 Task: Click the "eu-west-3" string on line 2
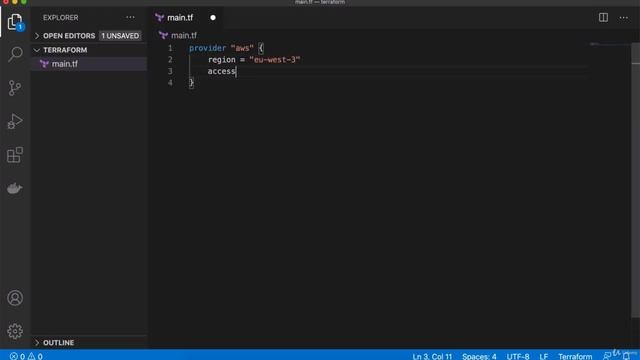coord(275,60)
